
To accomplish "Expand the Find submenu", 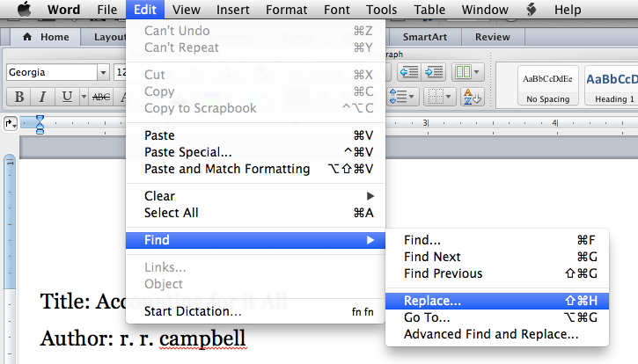I will click(255, 240).
